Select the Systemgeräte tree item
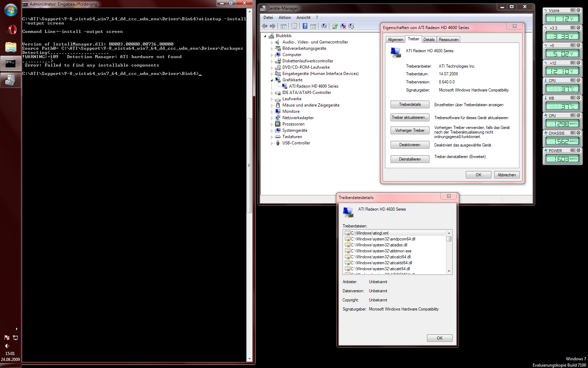This screenshot has height=368, width=588. coord(295,130)
